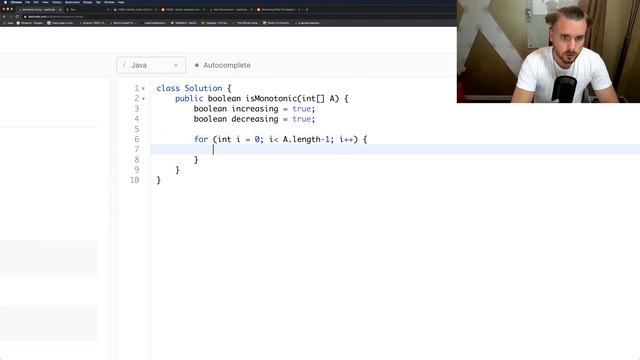Click 'boolean increasing = true;' on line 3
Viewport: 640px width, 360px height.
(254, 109)
